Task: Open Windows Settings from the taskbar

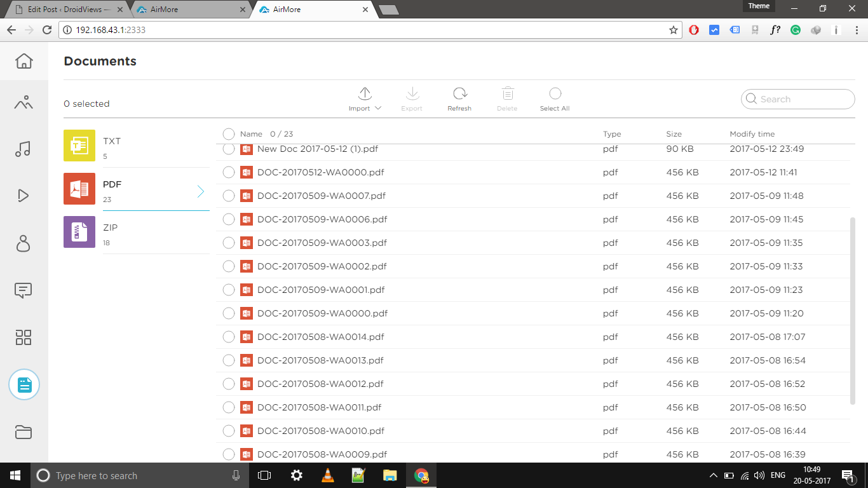Action: pos(296,475)
